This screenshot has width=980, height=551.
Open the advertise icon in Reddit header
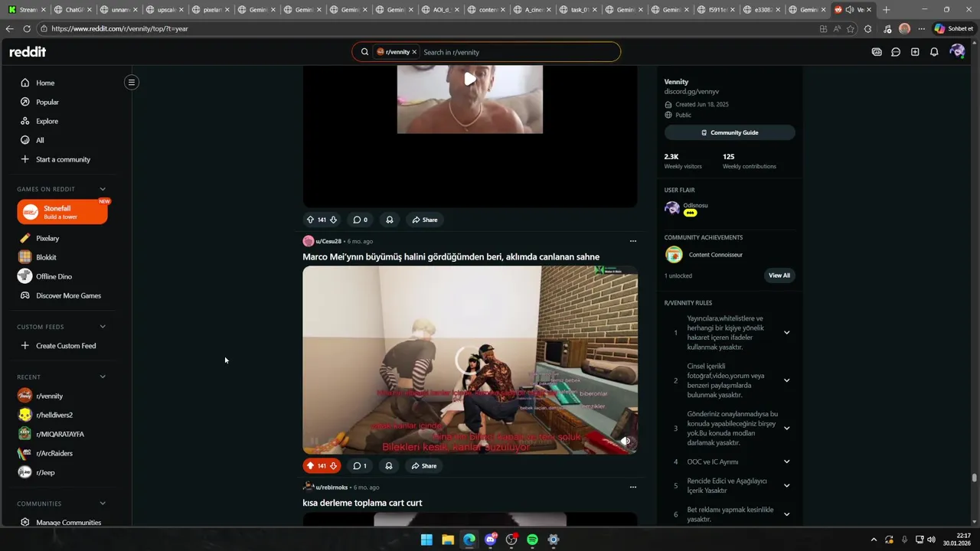tap(877, 52)
